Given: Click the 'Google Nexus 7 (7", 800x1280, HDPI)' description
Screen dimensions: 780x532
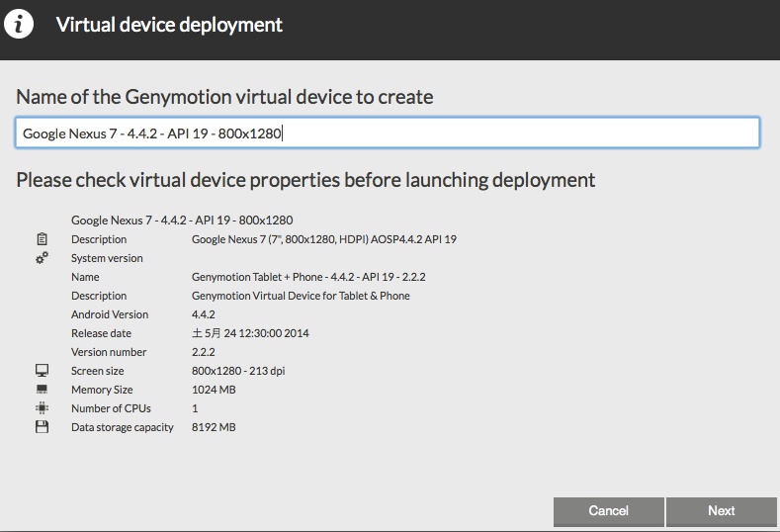Looking at the screenshot, I should pos(324,239).
